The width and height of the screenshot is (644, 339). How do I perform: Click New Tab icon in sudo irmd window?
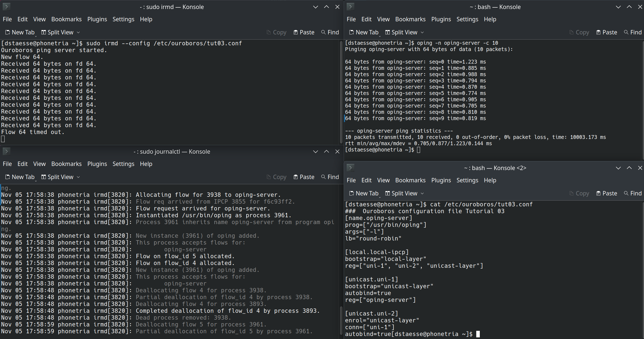coord(8,32)
